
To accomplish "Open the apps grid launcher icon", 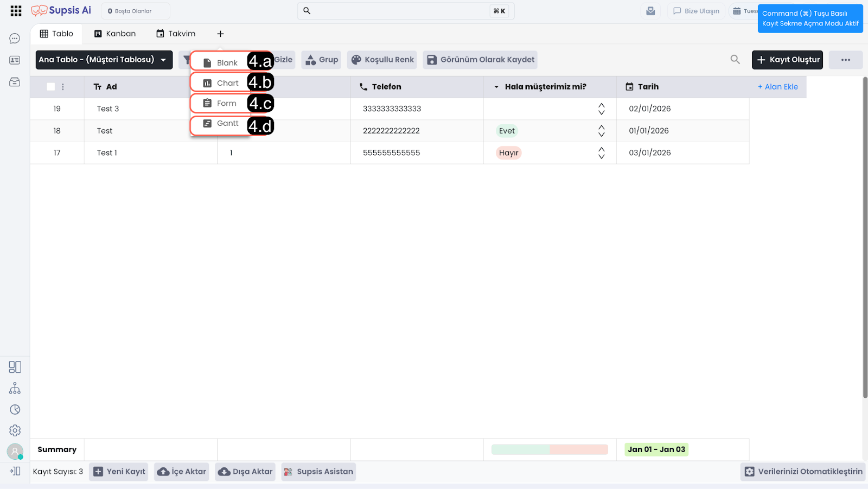I will [16, 11].
